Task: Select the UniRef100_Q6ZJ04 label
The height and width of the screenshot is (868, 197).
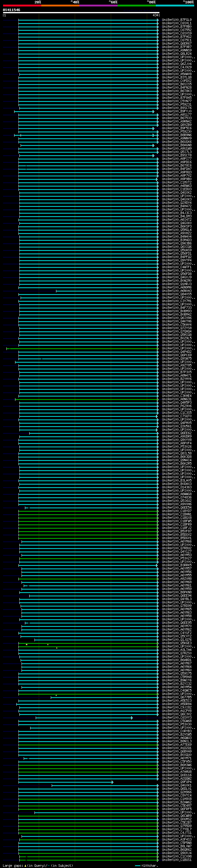Action: pos(176,64)
